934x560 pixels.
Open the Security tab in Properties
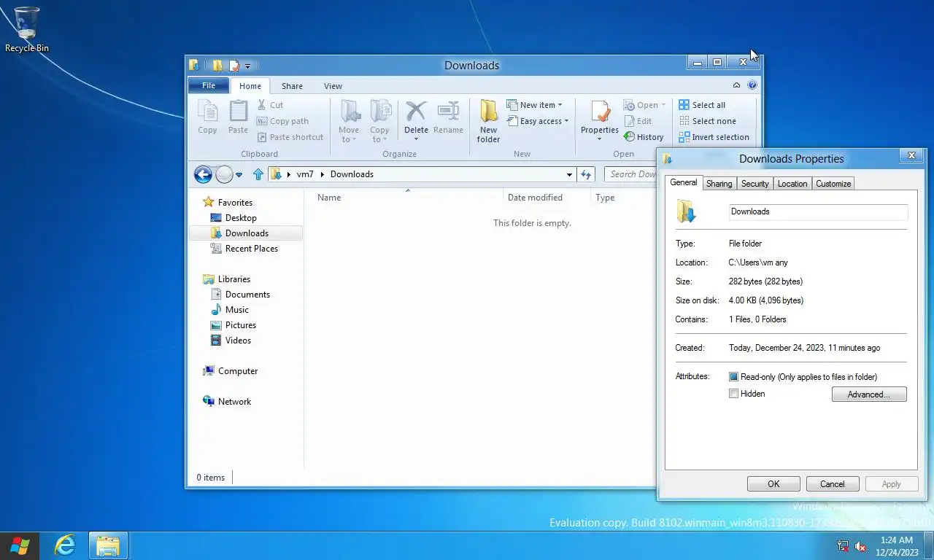click(x=754, y=184)
